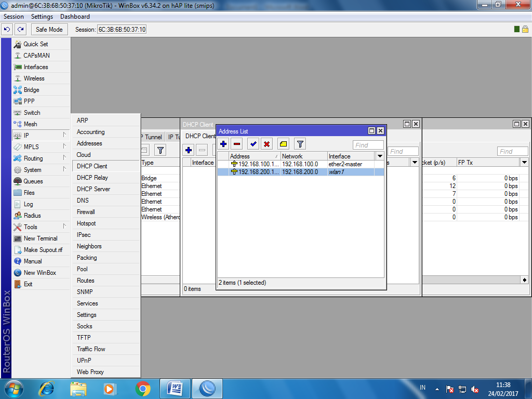Image resolution: width=532 pixels, height=399 pixels.
Task: Expand System submenu
Action: pyautogui.click(x=41, y=170)
